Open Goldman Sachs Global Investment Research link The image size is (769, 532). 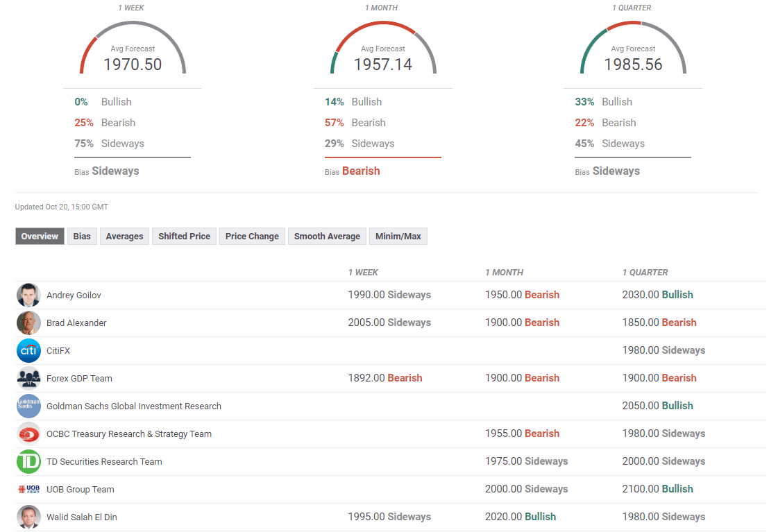pyautogui.click(x=134, y=406)
